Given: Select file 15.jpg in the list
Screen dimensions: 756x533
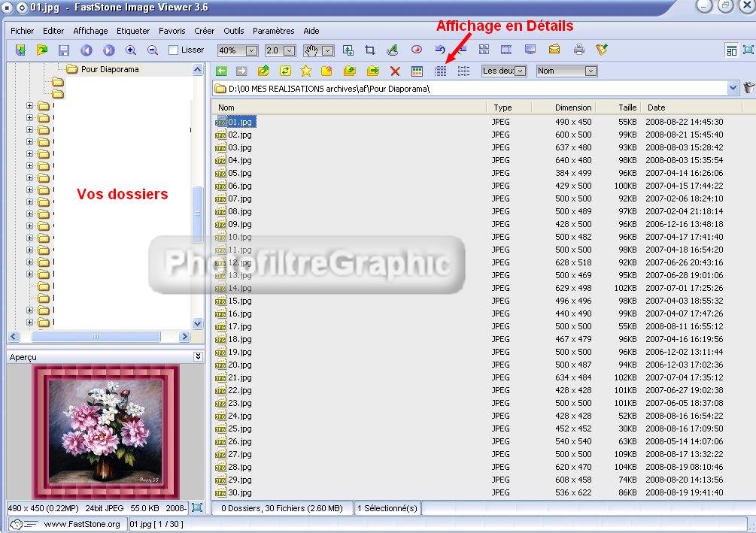Looking at the screenshot, I should click(x=239, y=301).
